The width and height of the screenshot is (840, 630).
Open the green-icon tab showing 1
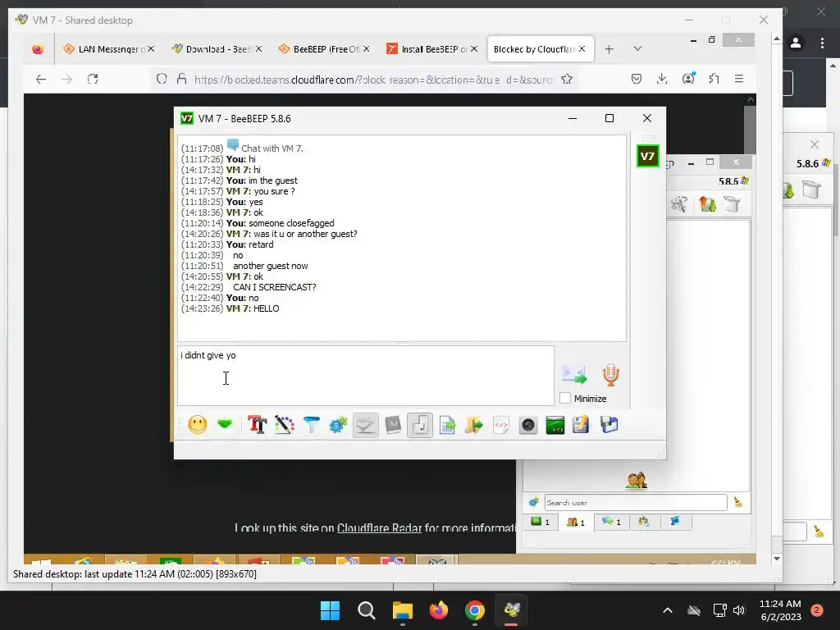tap(540, 522)
